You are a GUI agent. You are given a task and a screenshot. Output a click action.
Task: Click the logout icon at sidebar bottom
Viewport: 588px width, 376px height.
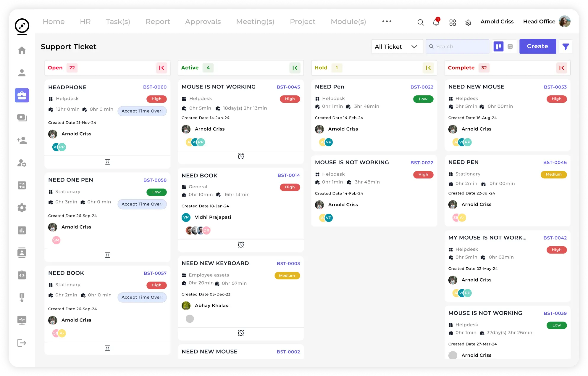click(22, 343)
